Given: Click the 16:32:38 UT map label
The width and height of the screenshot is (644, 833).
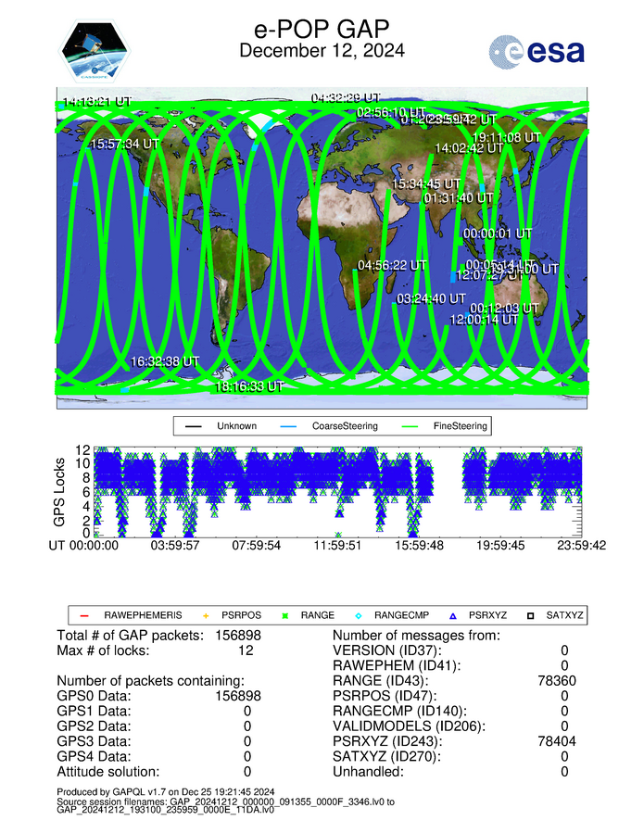Looking at the screenshot, I should tap(165, 361).
